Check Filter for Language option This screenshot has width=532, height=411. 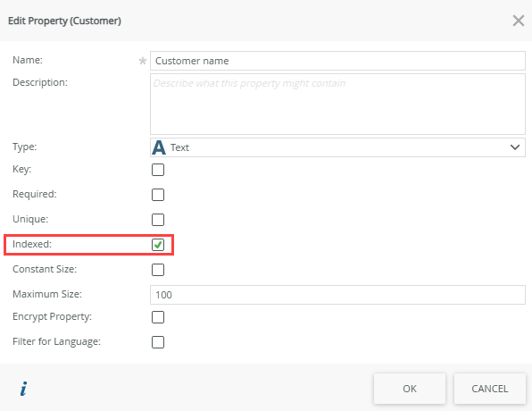tap(158, 342)
